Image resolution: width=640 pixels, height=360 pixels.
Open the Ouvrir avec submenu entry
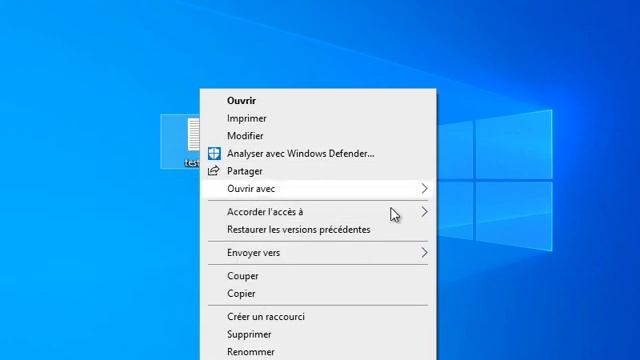(x=318, y=189)
